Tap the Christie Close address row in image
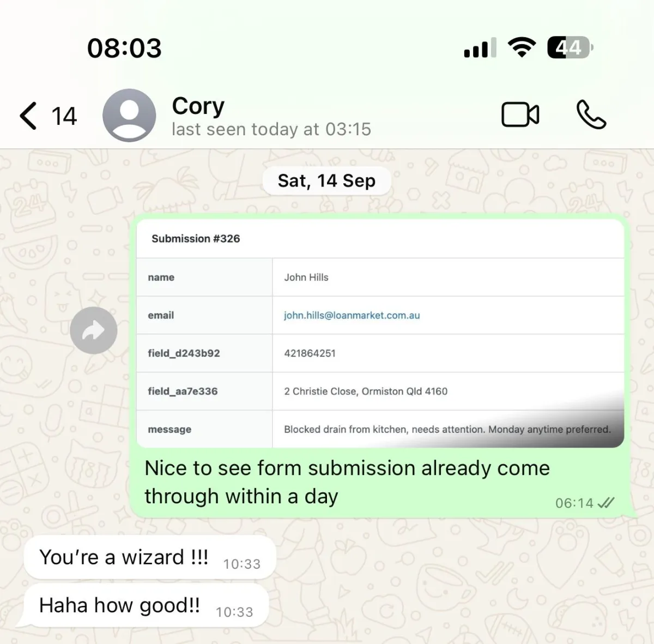654x644 pixels. 380,391
